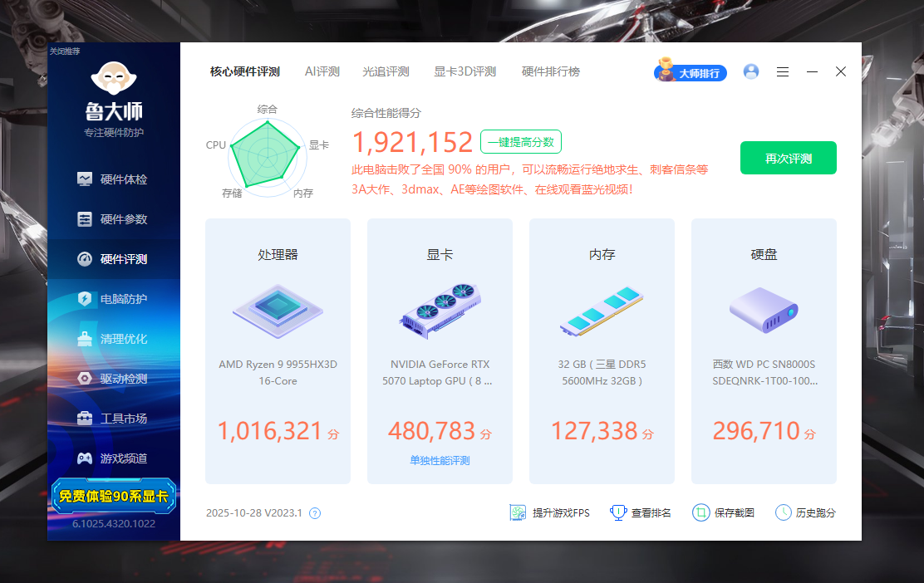This screenshot has height=583, width=924.
Task: Open 硬件参数 in the sidebar
Action: coord(113,219)
